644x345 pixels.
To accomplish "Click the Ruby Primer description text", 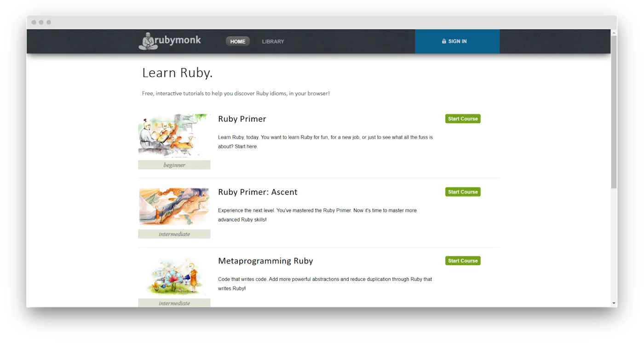I will (x=325, y=142).
